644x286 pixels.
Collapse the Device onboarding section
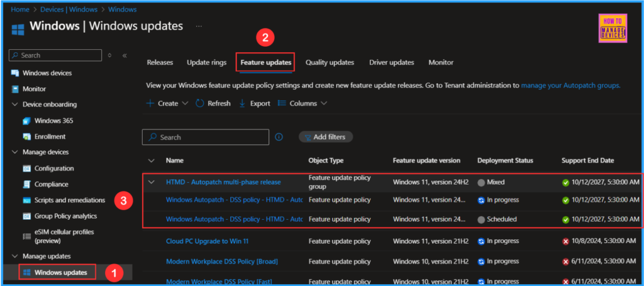(15, 105)
